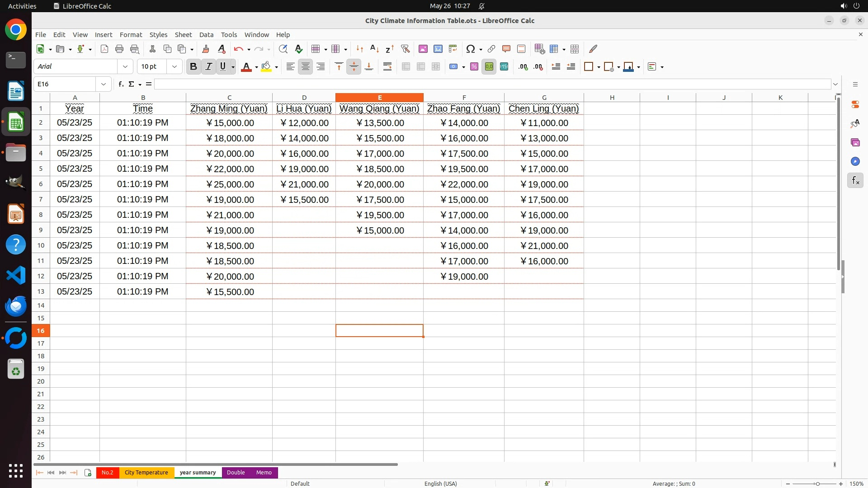
Task: Open the Function Wizard beside the formula bar
Action: [121, 84]
